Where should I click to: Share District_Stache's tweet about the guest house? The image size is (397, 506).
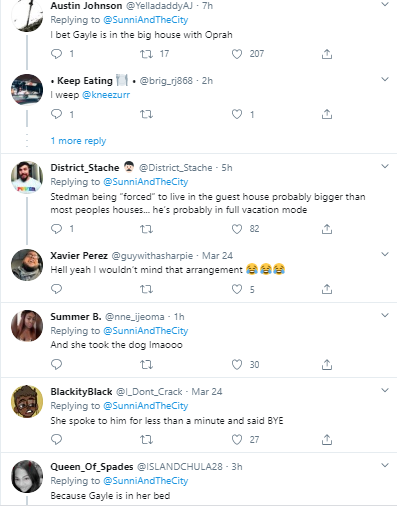(x=327, y=229)
